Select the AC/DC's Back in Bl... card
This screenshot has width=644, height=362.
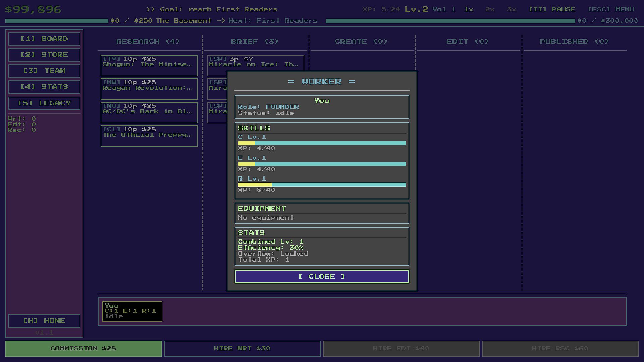pos(149,113)
